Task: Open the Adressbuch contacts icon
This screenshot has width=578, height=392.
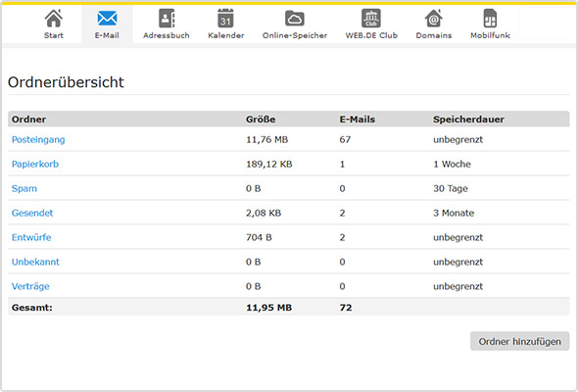Action: point(167,19)
